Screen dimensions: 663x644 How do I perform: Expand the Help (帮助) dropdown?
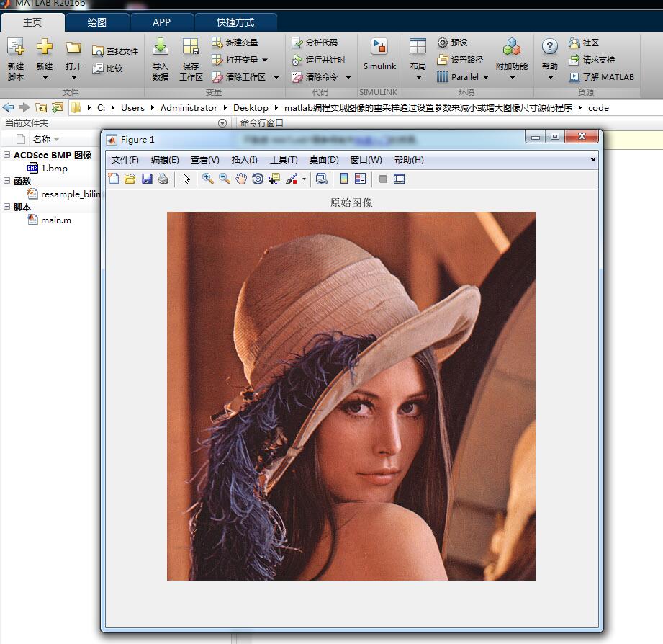550,77
